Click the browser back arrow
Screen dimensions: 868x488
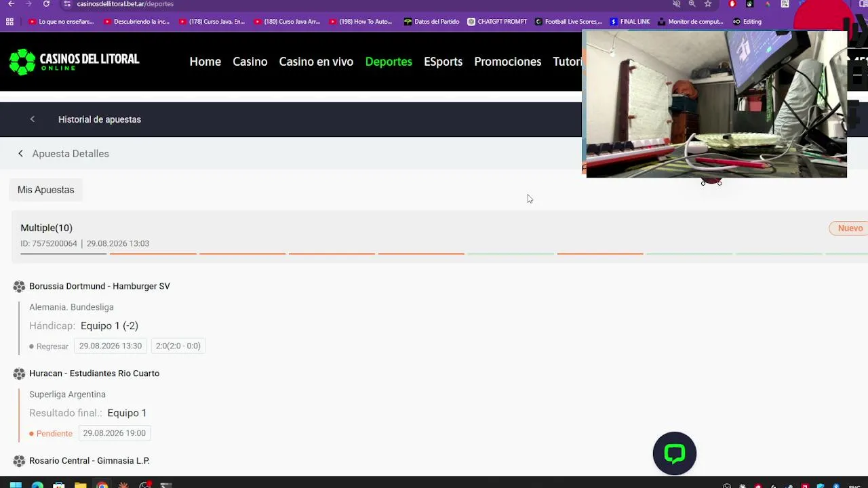11,4
